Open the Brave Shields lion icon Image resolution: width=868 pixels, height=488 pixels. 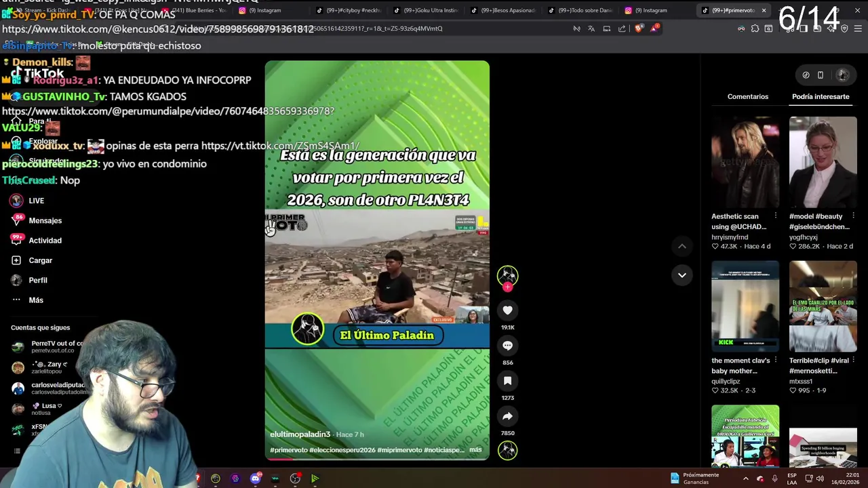639,28
